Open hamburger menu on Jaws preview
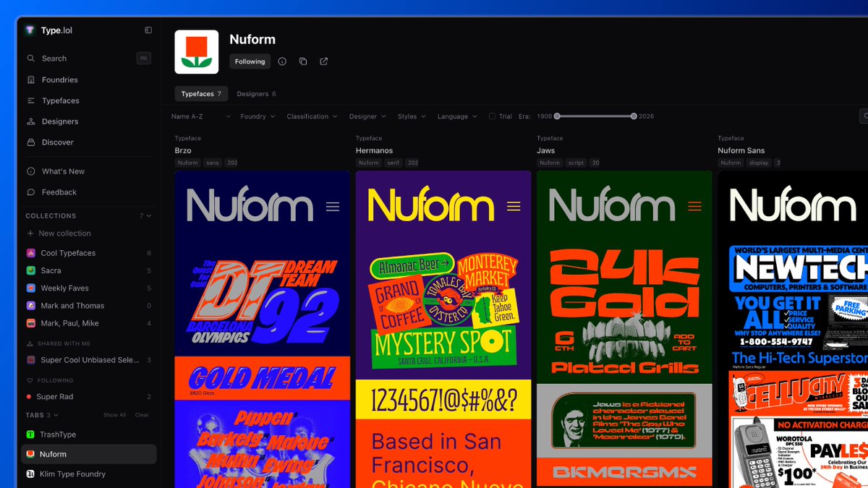The image size is (868, 488). coord(694,207)
